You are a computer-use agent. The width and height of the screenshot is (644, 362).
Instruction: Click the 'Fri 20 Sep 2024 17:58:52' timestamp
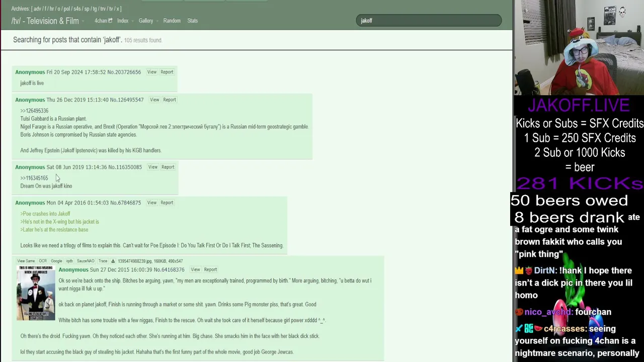click(x=76, y=72)
